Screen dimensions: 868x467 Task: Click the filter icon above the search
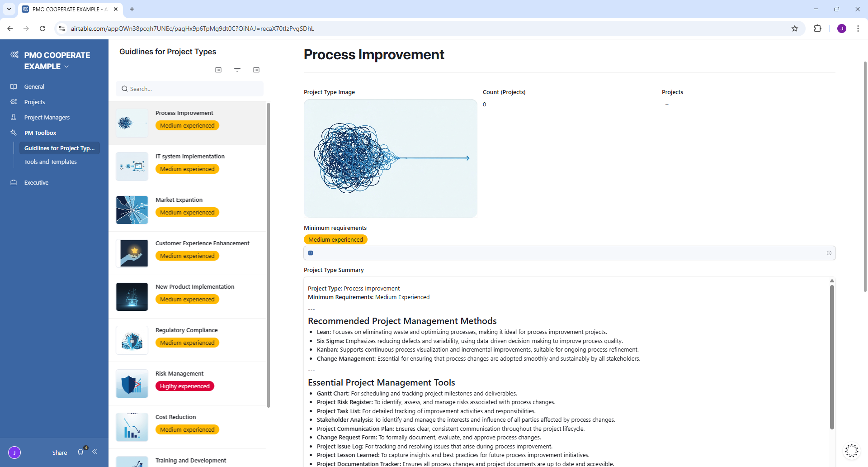pyautogui.click(x=237, y=70)
